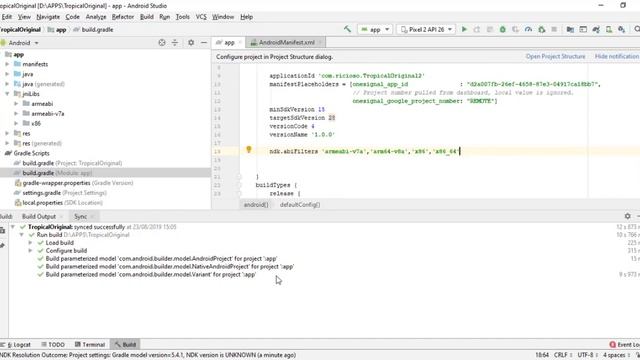
Task: Click the CRLF line separator in status bar
Action: coord(563,355)
